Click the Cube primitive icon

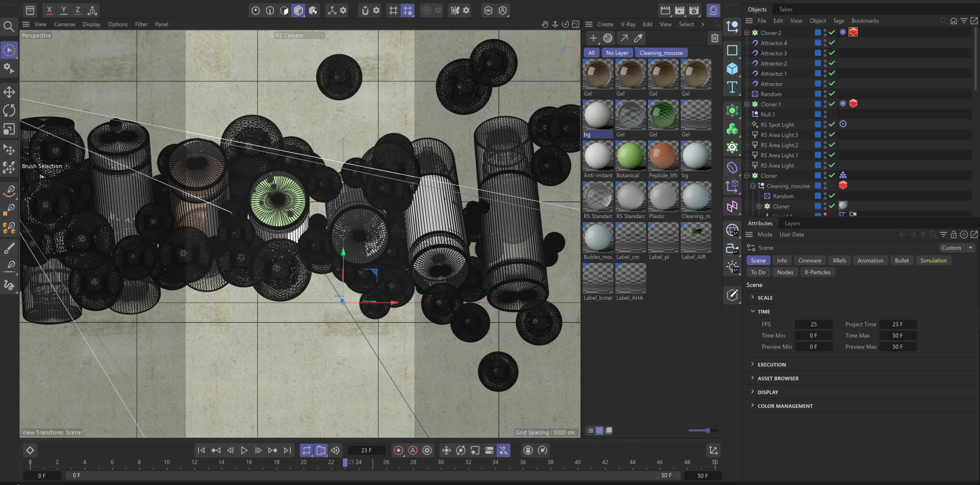click(732, 69)
